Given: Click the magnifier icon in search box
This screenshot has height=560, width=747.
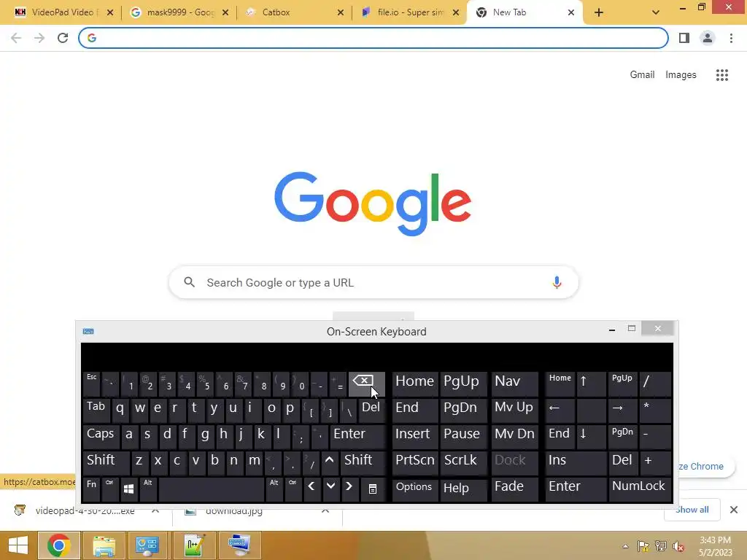Looking at the screenshot, I should pos(190,282).
